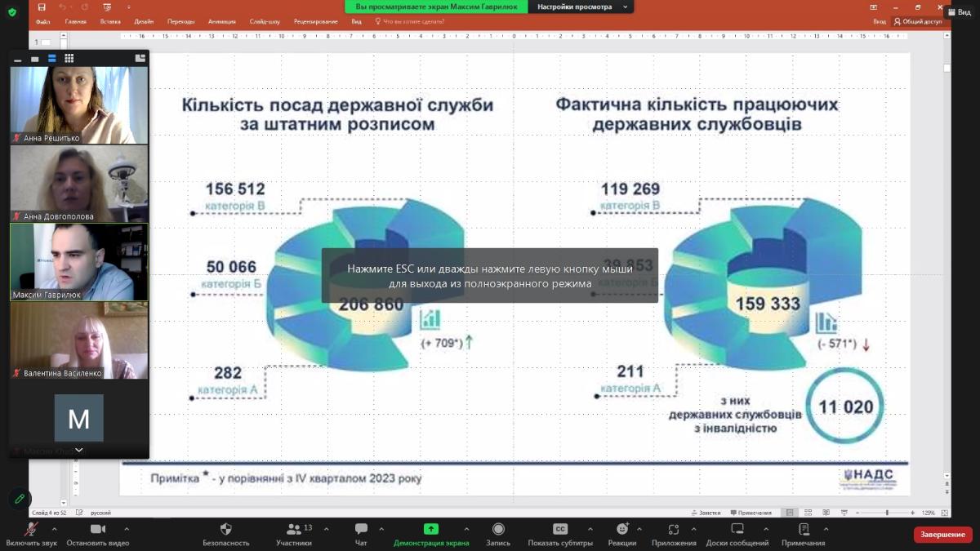The width and height of the screenshot is (980, 551).
Task: Open the Реакции reactions menu
Action: click(622, 534)
